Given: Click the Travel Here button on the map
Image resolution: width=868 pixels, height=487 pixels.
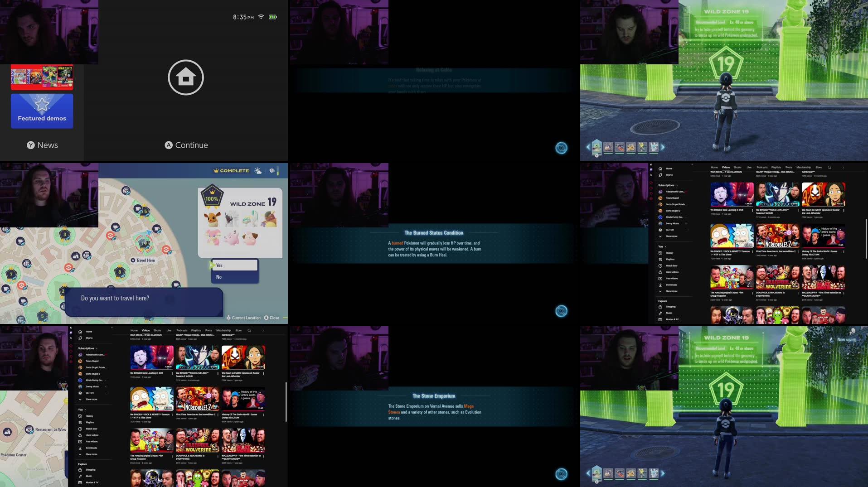Looking at the screenshot, I should click(x=143, y=260).
